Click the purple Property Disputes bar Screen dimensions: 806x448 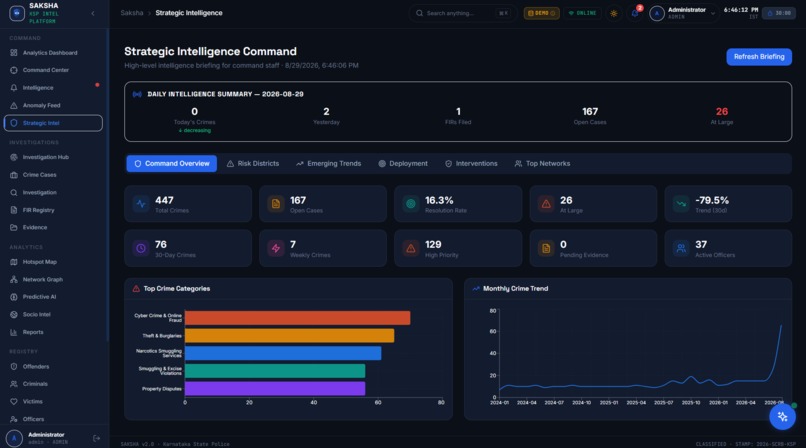[x=275, y=388]
